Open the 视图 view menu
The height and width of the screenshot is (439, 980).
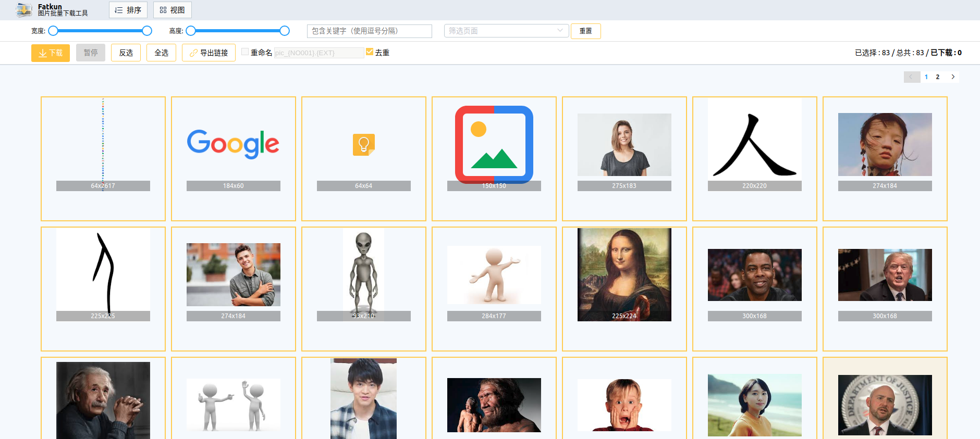coord(173,10)
